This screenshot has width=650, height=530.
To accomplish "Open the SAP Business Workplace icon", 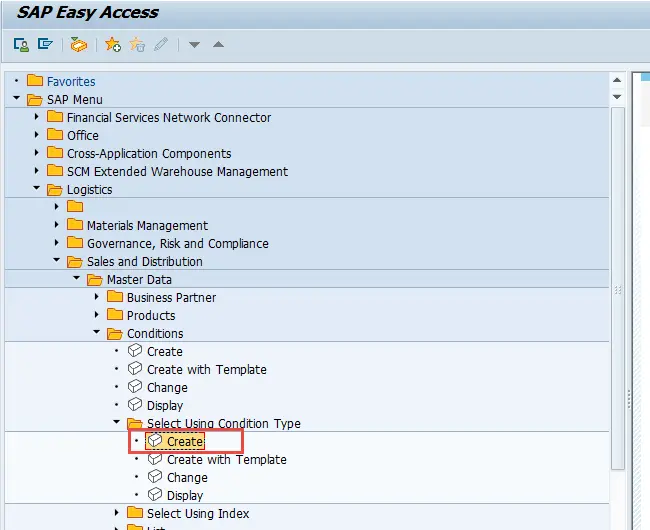I will coord(78,44).
